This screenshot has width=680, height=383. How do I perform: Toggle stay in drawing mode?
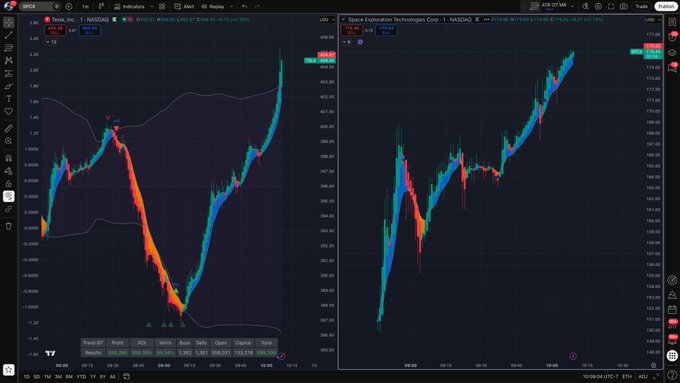tap(9, 171)
